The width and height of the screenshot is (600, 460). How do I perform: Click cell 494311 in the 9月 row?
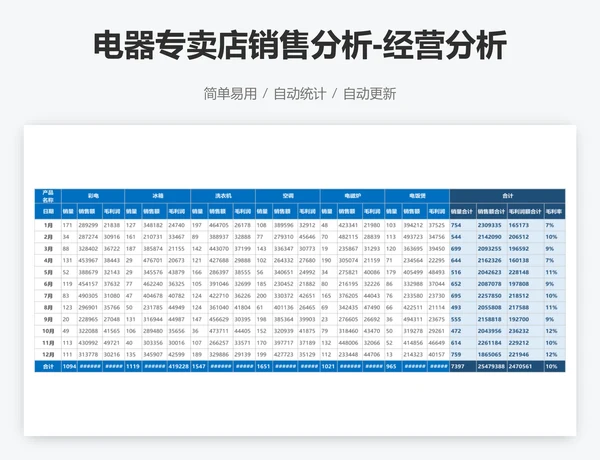click(x=413, y=319)
